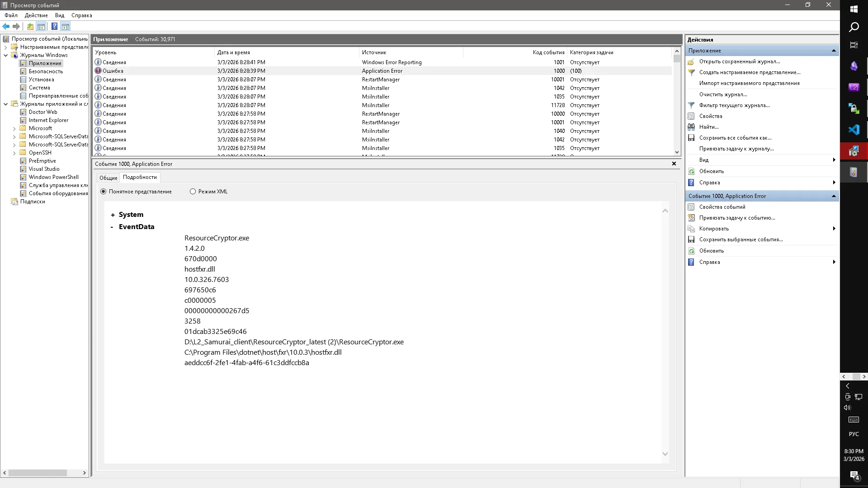Click Импорт настраиваемого представления action

click(x=749, y=83)
